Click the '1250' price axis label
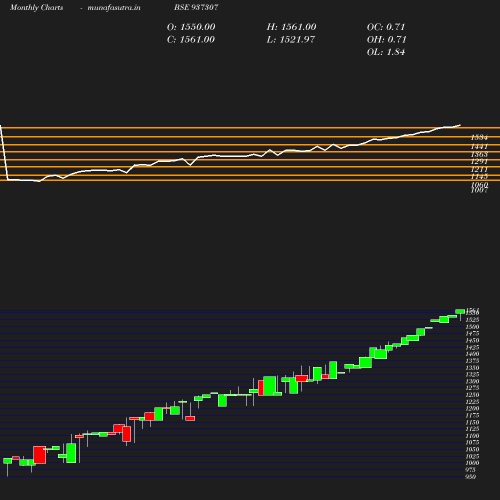500x500 pixels. [x=472, y=395]
